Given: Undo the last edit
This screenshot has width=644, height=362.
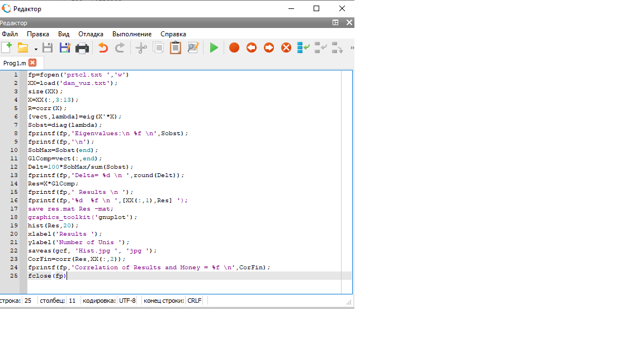Looking at the screenshot, I should [103, 48].
